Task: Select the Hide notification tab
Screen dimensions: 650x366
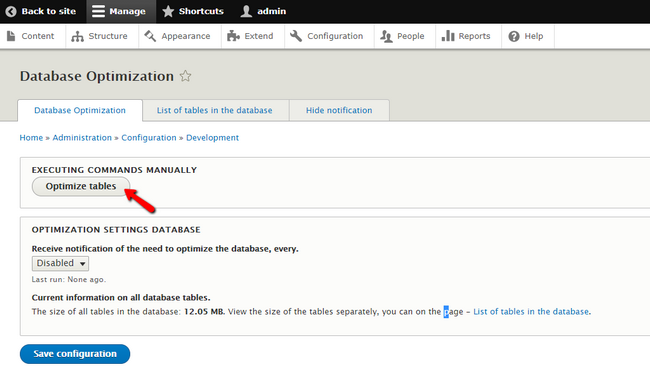Action: coord(339,110)
